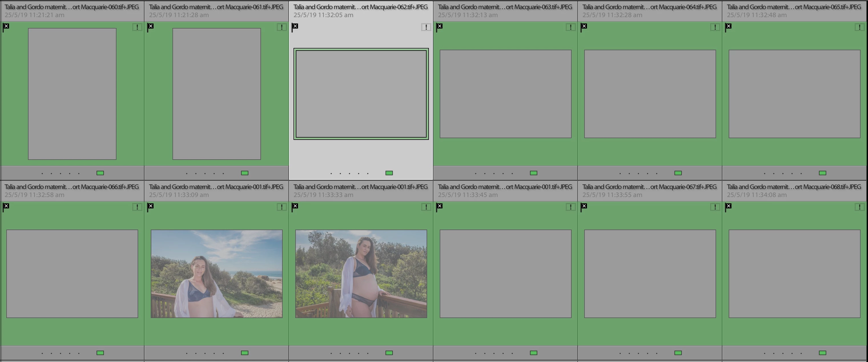Viewport: 868px width, 362px height.
Task: Toggle the reject flag on Macquarie-065 cell
Action: pyautogui.click(x=728, y=27)
